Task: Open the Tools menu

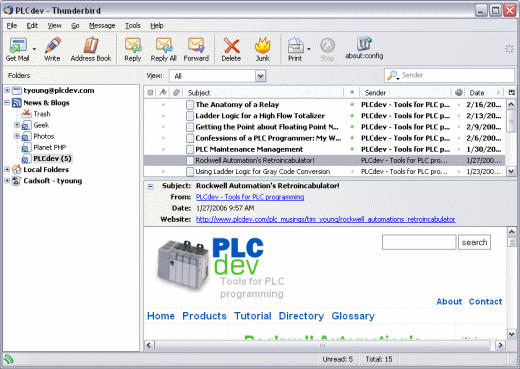Action: tap(133, 26)
